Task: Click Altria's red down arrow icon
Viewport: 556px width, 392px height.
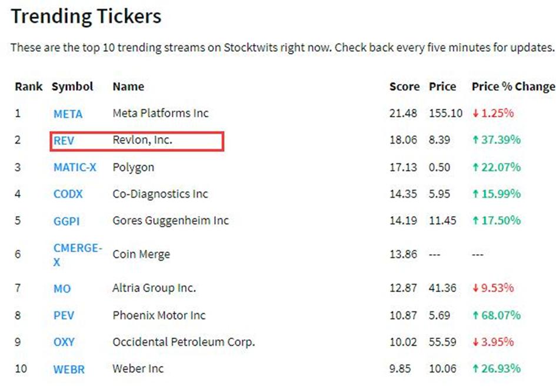Action: point(475,288)
